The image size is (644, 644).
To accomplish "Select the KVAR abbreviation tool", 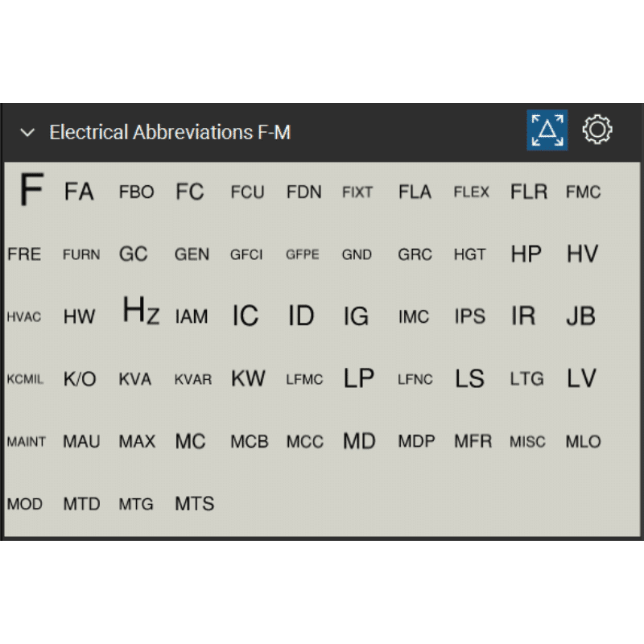I will pyautogui.click(x=193, y=380).
